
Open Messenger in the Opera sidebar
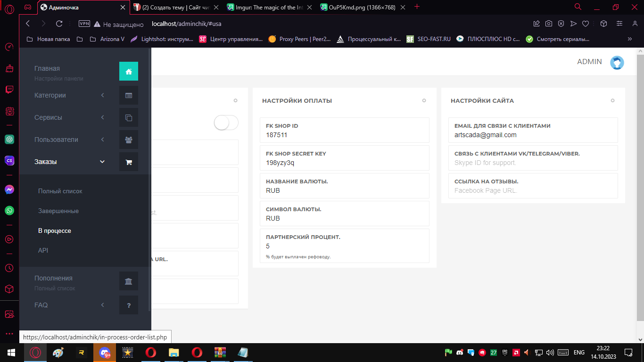[9, 189]
